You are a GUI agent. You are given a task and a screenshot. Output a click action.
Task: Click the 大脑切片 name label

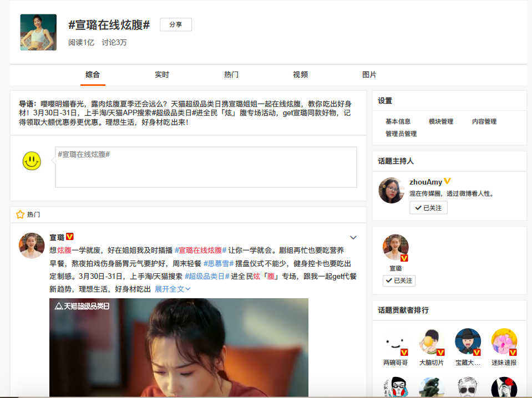click(x=432, y=363)
